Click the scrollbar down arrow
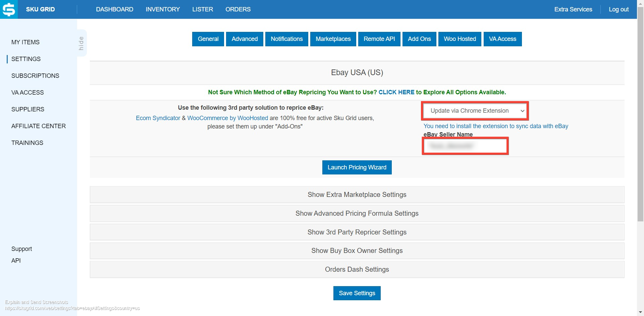 640,313
